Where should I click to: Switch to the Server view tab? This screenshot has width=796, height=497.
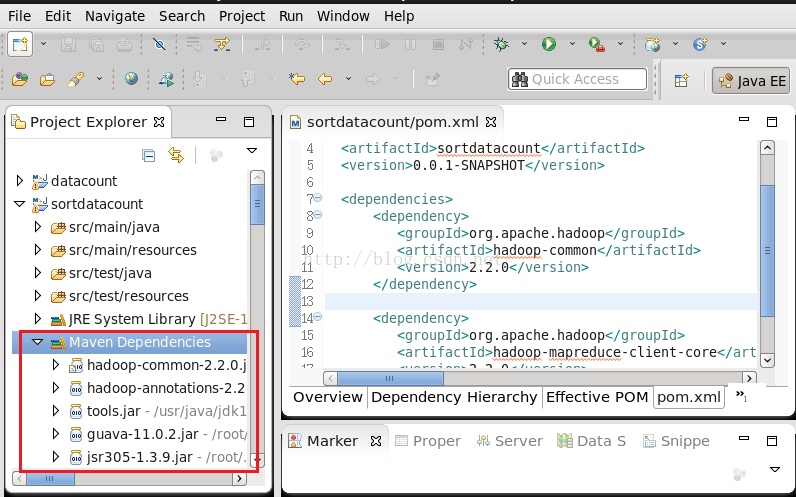click(x=510, y=441)
